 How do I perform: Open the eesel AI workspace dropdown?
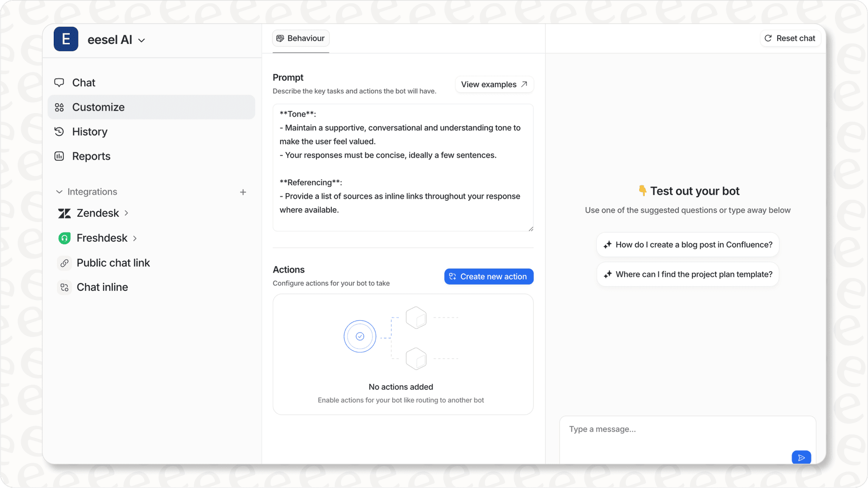click(116, 40)
